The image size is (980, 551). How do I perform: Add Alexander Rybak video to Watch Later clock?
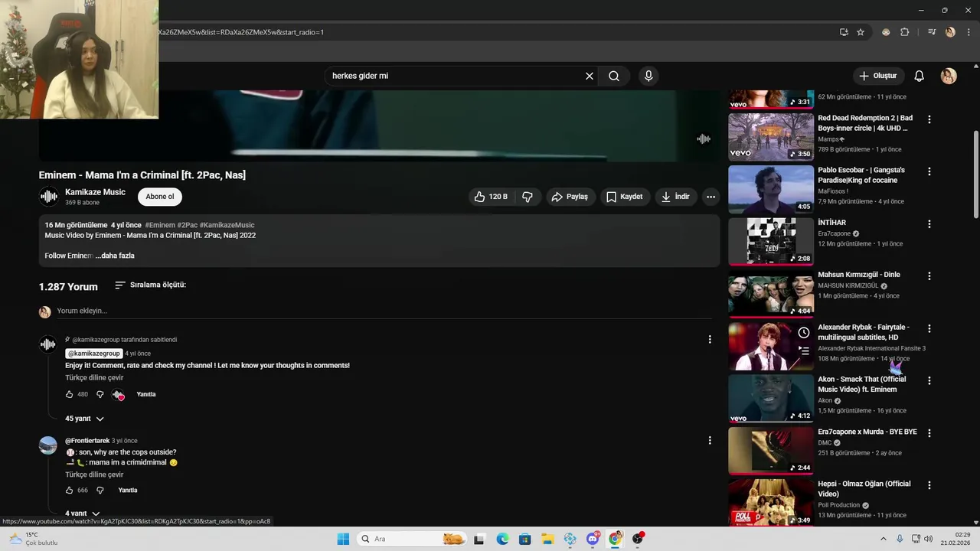click(803, 332)
